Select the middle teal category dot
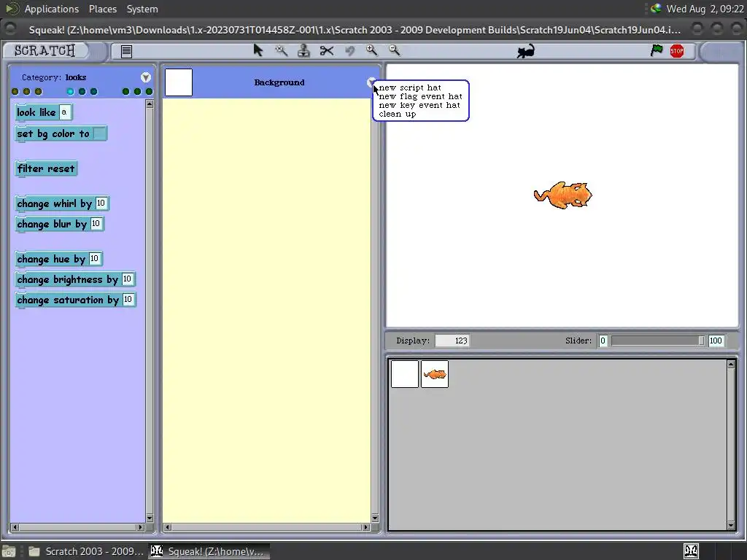 coord(82,91)
